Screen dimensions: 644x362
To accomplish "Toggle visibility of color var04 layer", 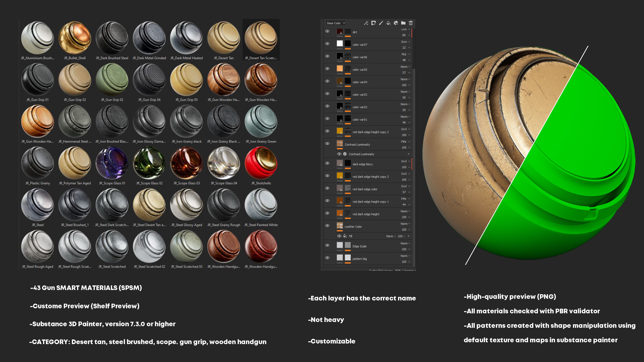I will pyautogui.click(x=327, y=81).
